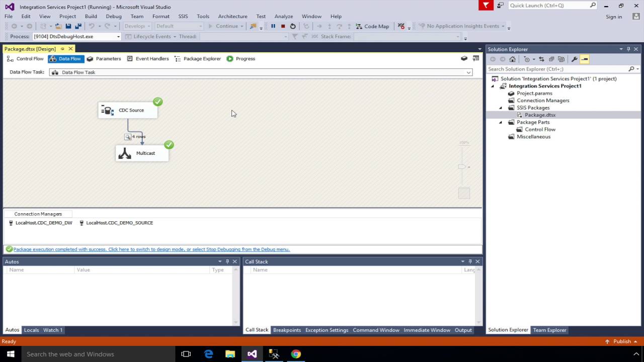The width and height of the screenshot is (644, 362).
Task: Click Show All Files icon
Action: point(561,59)
